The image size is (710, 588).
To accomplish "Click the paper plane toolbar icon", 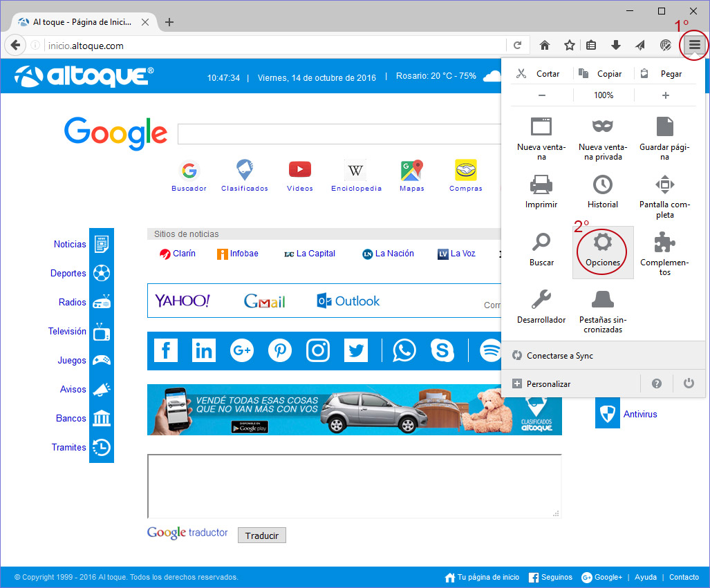I will [x=639, y=45].
